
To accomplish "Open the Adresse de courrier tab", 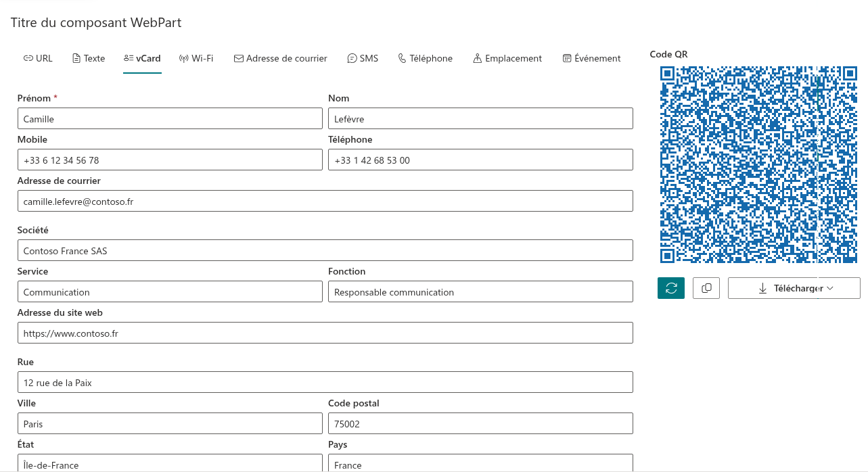I will click(281, 58).
